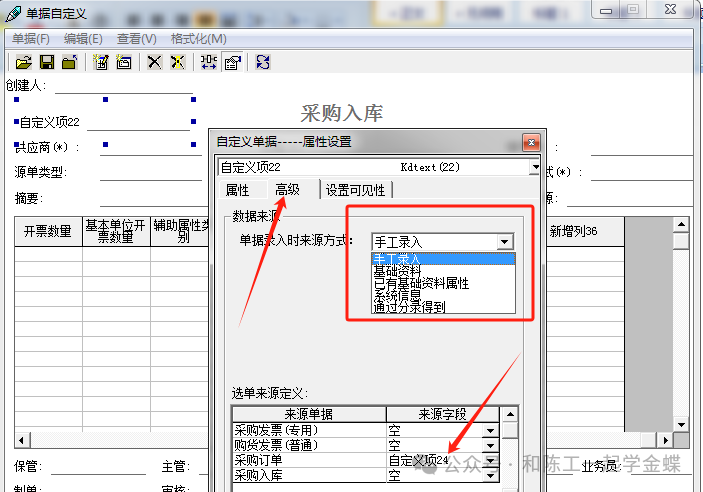
Task: Click the new field pencil toolbar icon
Action: 101,62
